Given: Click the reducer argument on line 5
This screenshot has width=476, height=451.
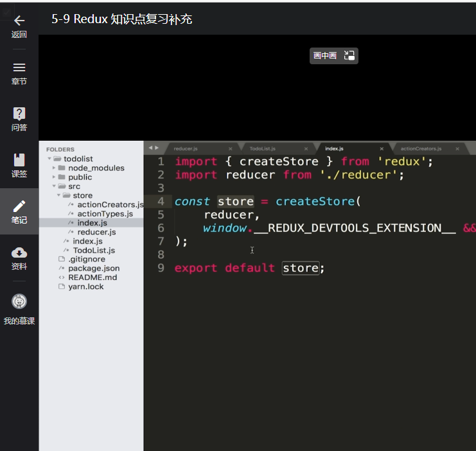Looking at the screenshot, I should pos(229,215).
